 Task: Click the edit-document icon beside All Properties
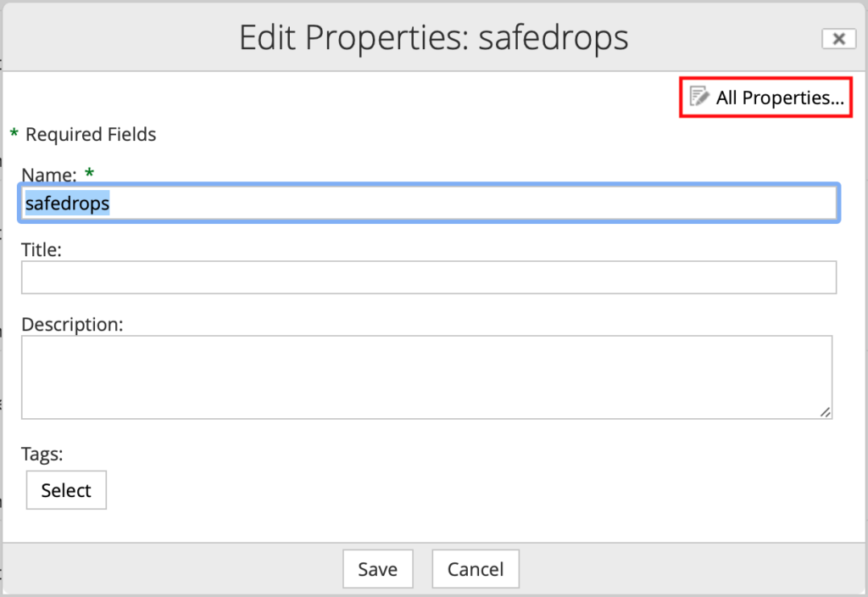click(698, 96)
